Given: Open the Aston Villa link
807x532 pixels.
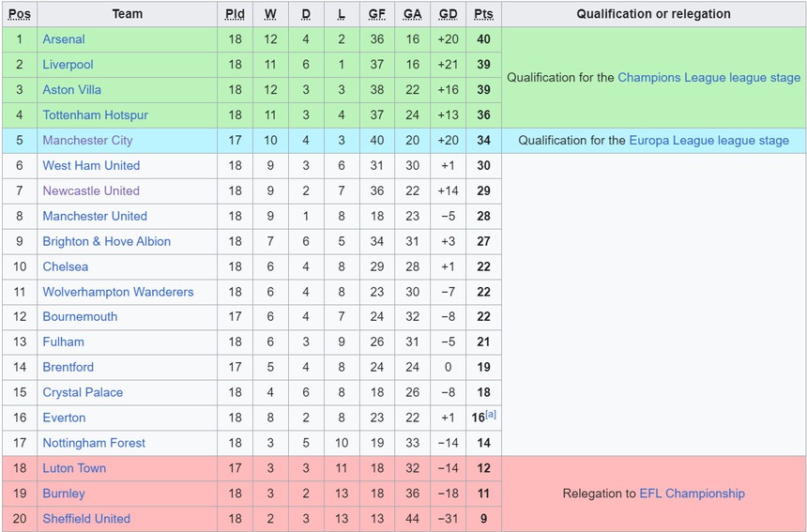Looking at the screenshot, I should coord(71,90).
